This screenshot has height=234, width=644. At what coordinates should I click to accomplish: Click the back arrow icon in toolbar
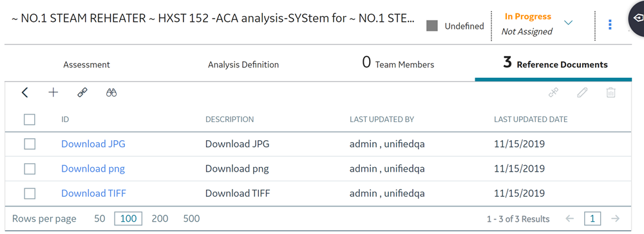click(x=24, y=93)
